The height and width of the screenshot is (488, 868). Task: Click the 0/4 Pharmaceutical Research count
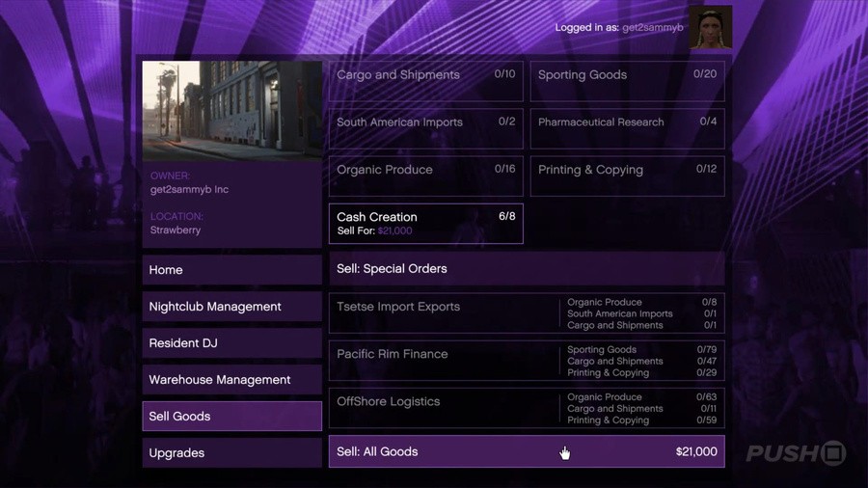708,122
